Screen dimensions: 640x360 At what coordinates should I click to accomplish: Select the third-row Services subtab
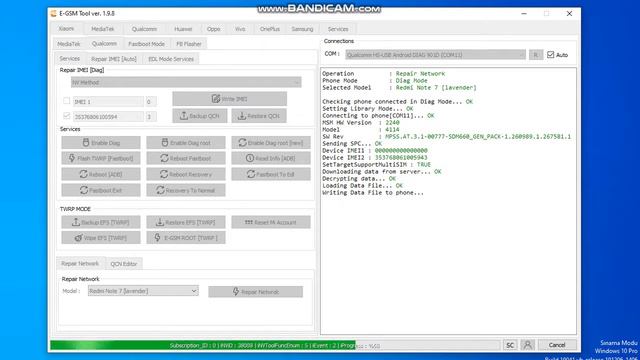(70, 58)
